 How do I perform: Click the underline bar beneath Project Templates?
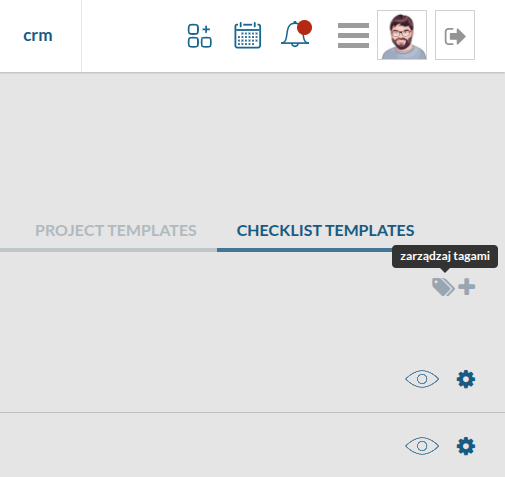click(x=108, y=250)
